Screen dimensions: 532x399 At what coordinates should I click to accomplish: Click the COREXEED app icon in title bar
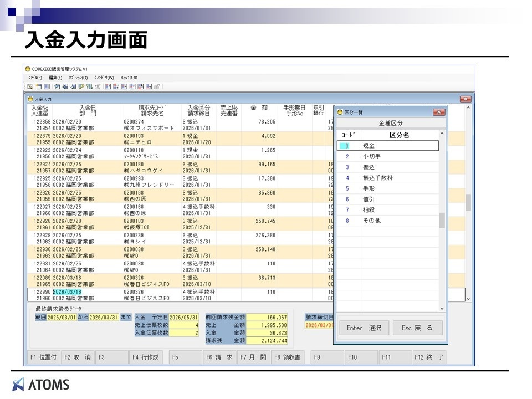pos(27,69)
